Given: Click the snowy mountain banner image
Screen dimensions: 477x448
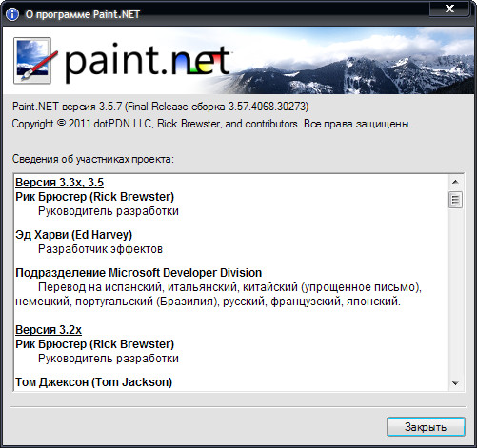Looking at the screenshot, I should click(349, 61).
